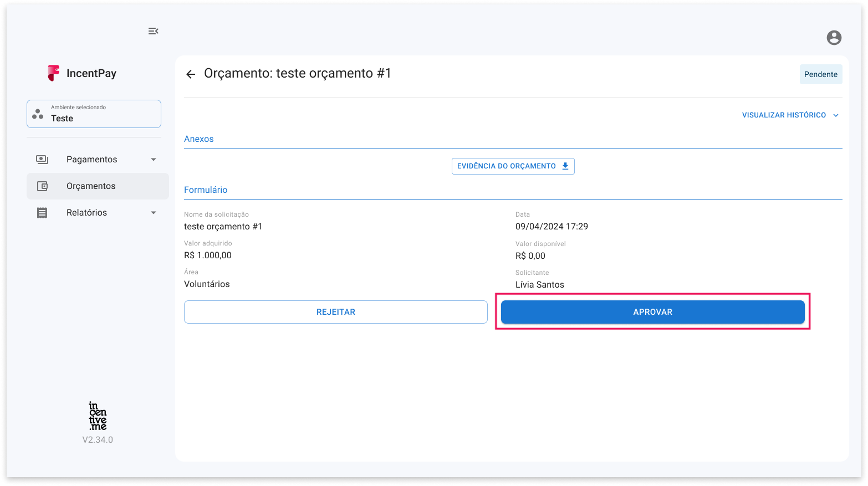Image resolution: width=868 pixels, height=486 pixels.
Task: Open the Relatórios menu item
Action: pyautogui.click(x=98, y=213)
